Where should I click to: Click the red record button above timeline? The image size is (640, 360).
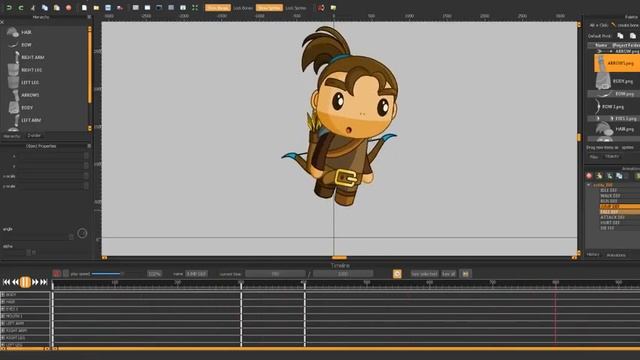click(56, 273)
